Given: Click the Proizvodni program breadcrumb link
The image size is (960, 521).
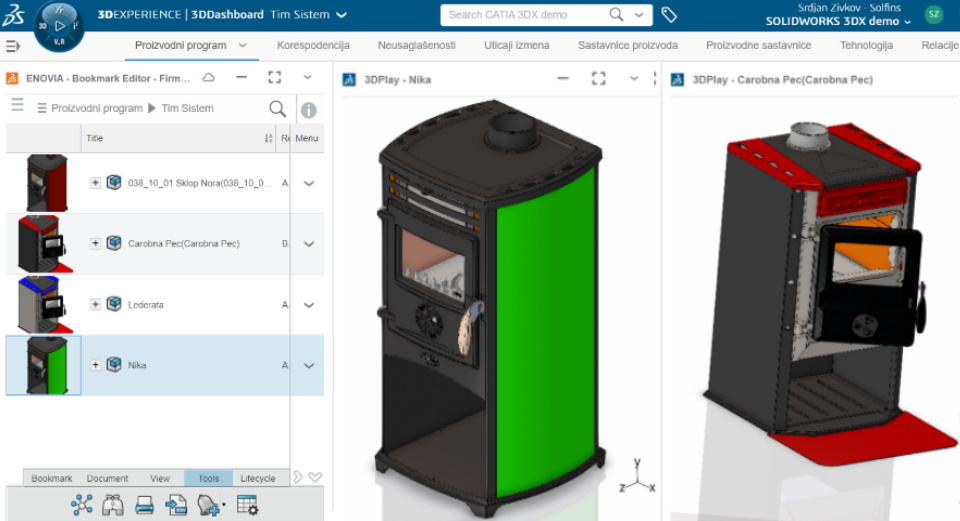Looking at the screenshot, I should click(x=97, y=108).
